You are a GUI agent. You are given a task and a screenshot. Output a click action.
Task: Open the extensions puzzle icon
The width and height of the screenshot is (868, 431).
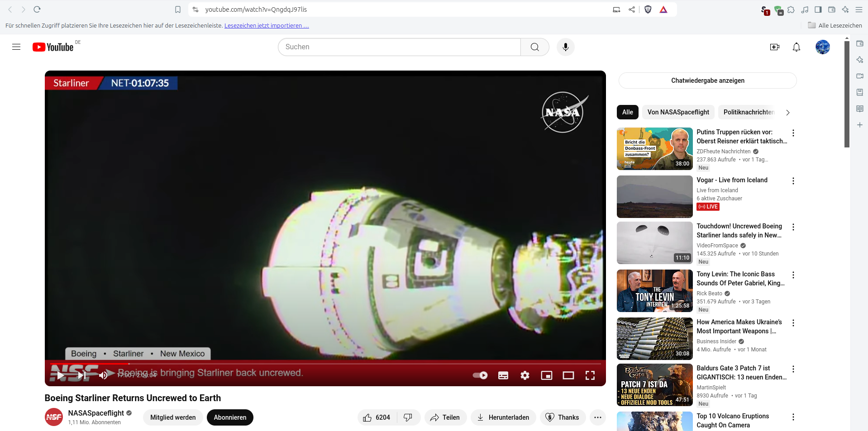(791, 9)
